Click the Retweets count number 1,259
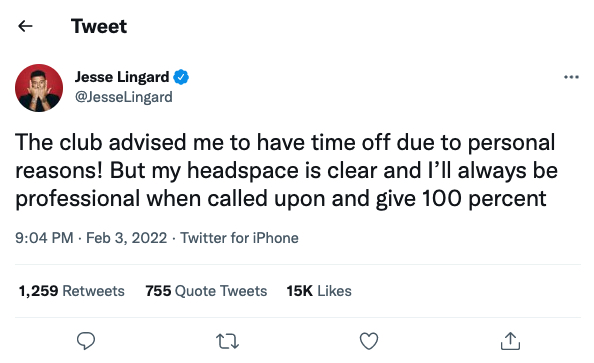The height and width of the screenshot is (363, 594). [x=38, y=291]
